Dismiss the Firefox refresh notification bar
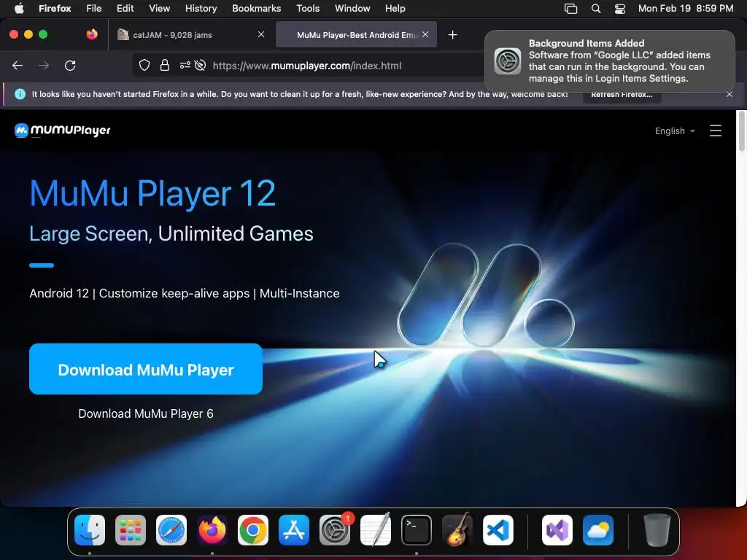 pyautogui.click(x=729, y=94)
